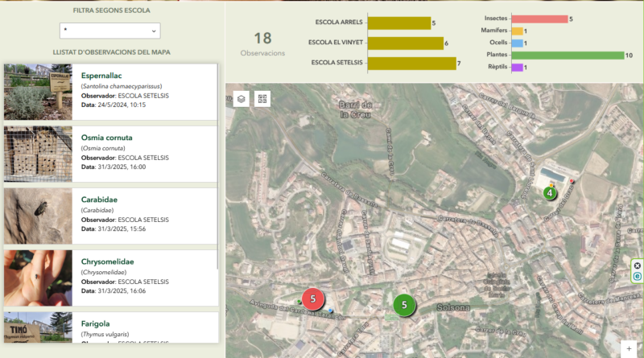Viewport: 644px width, 358px height.
Task: Filter by the yellow Mamífers bar
Action: point(517,31)
